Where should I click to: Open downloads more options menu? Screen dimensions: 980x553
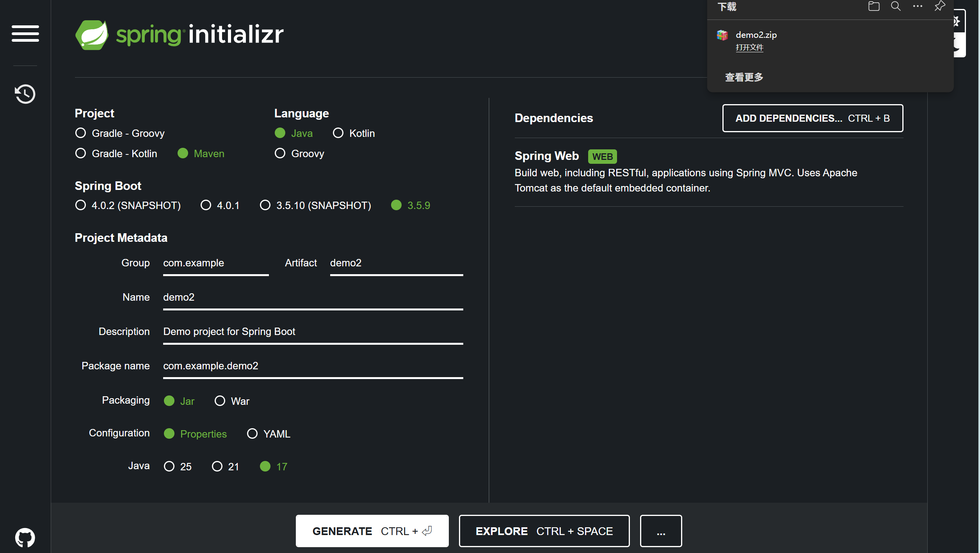tap(918, 6)
